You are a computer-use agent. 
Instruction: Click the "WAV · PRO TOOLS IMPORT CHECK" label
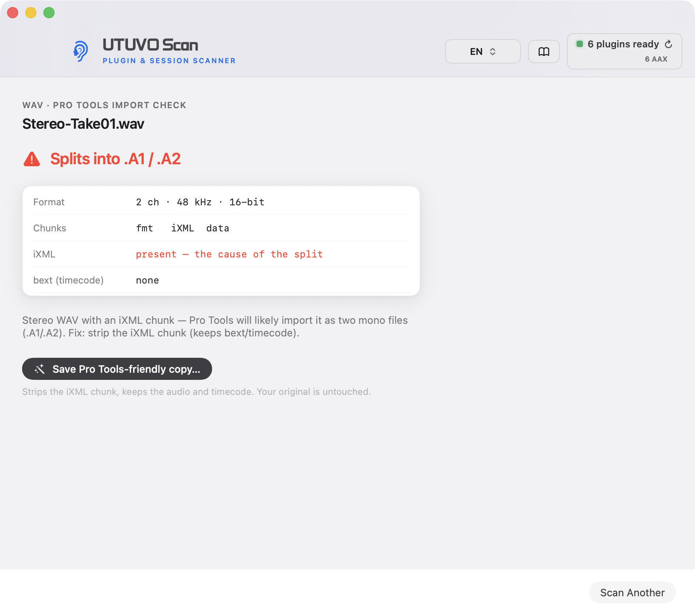click(x=104, y=105)
